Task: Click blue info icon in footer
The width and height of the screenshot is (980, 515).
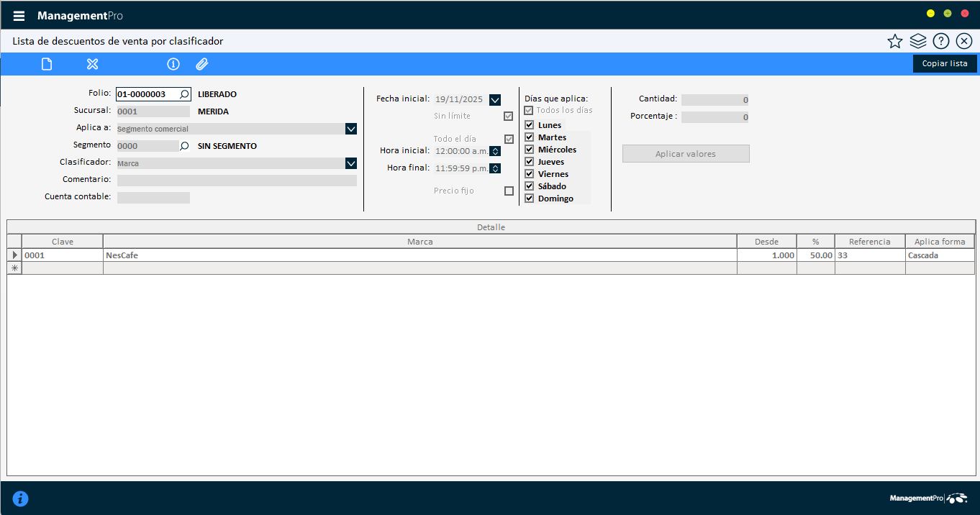Action: tap(20, 498)
